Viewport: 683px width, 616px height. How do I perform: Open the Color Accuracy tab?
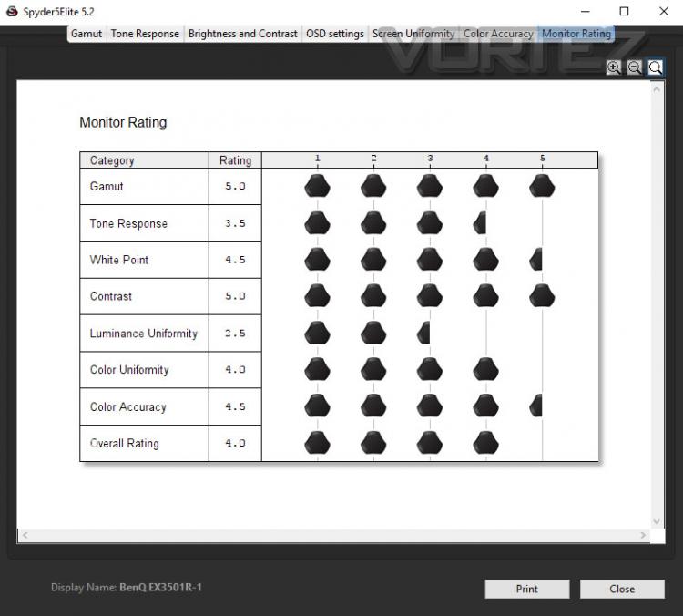[x=498, y=34]
